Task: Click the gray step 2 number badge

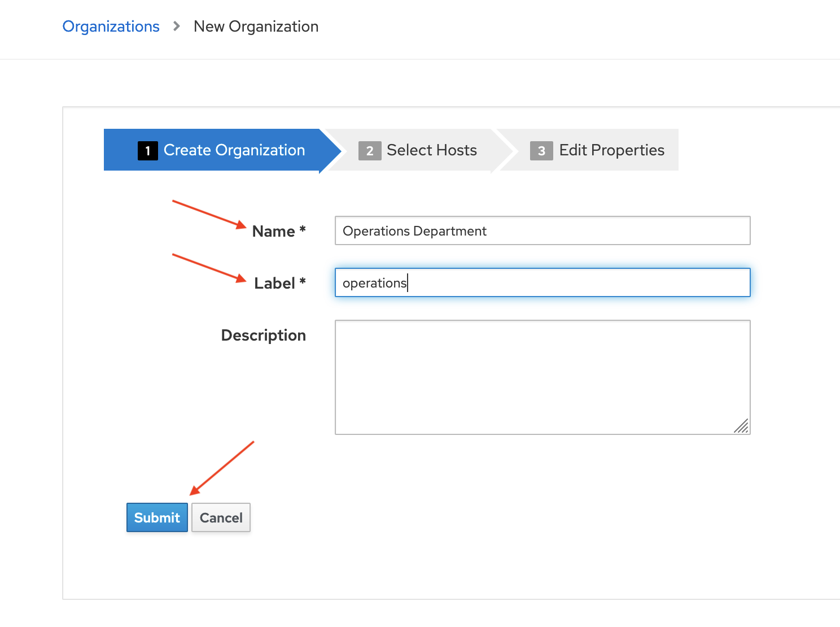Action: 370,151
